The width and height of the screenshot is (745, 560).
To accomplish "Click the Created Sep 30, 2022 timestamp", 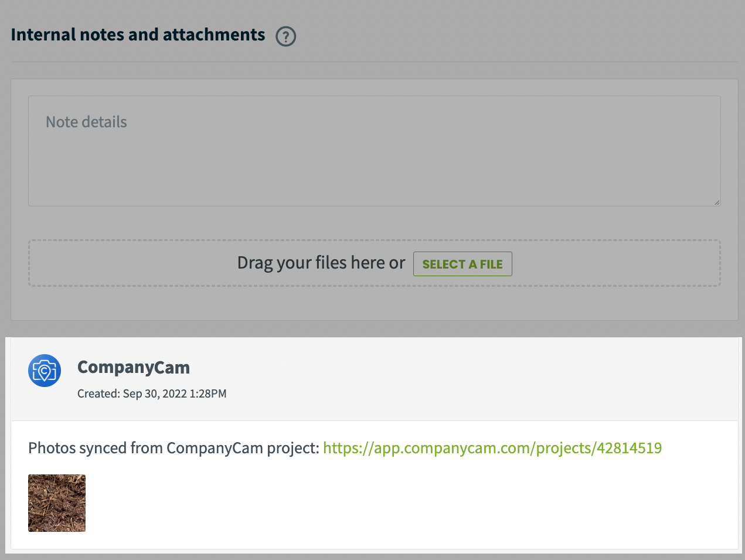I will coord(152,393).
